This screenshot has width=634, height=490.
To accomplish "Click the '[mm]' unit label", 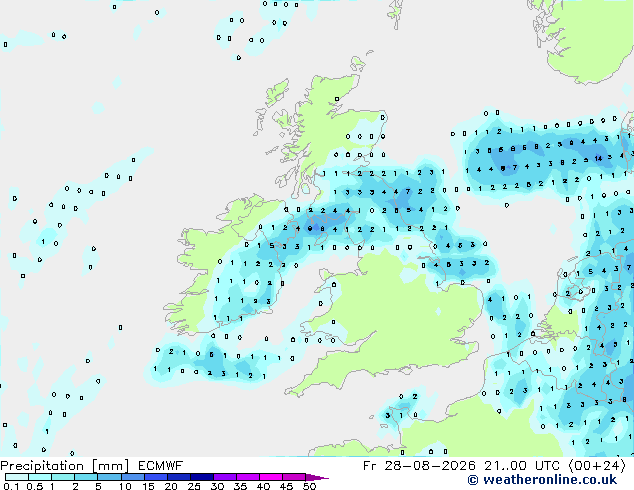I will [110, 466].
